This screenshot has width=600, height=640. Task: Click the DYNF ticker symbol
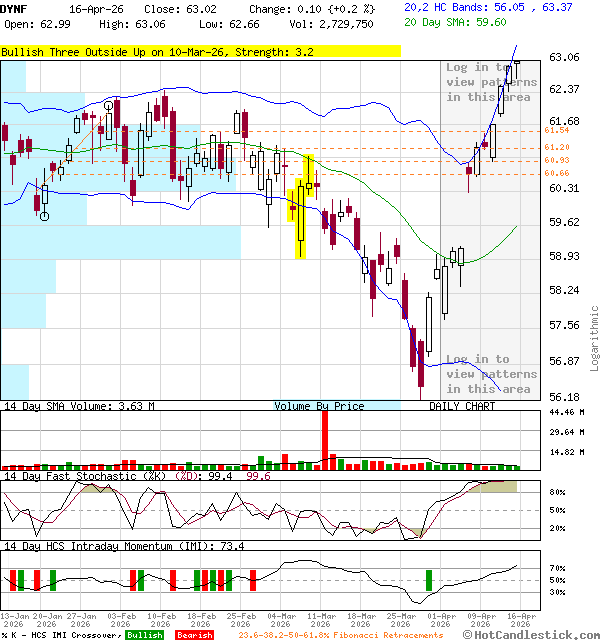click(15, 7)
